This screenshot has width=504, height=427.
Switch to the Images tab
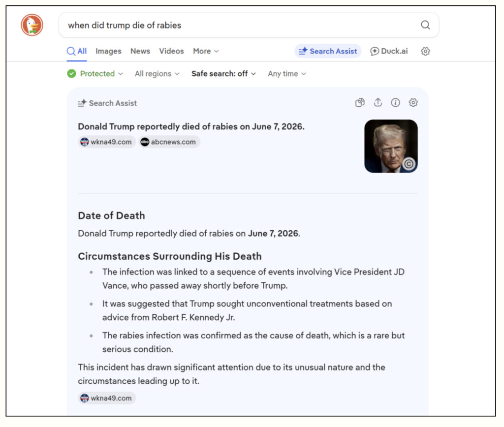click(108, 51)
